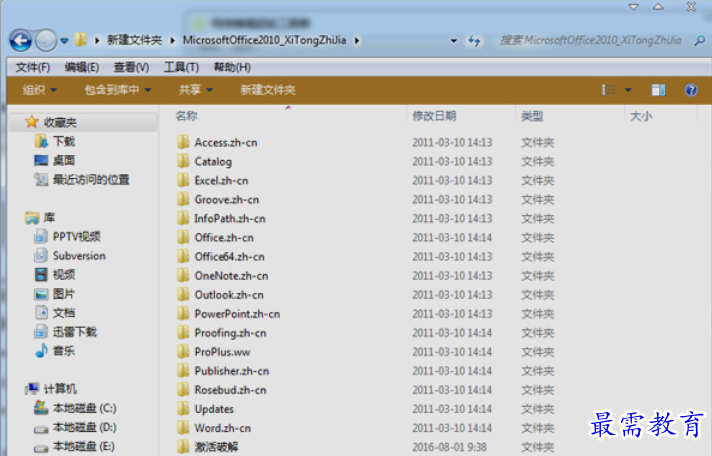
Task: Select 收藏夹 in the navigation pane
Action: pyautogui.click(x=60, y=122)
